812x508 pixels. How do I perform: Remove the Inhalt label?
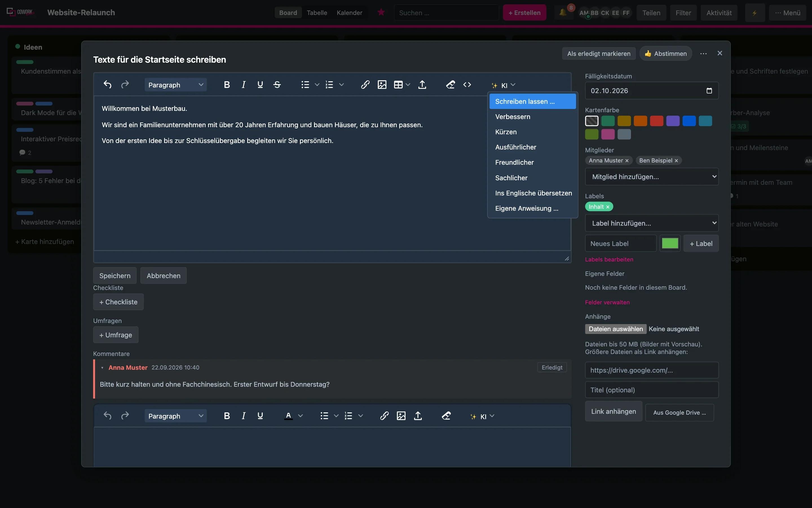608,207
